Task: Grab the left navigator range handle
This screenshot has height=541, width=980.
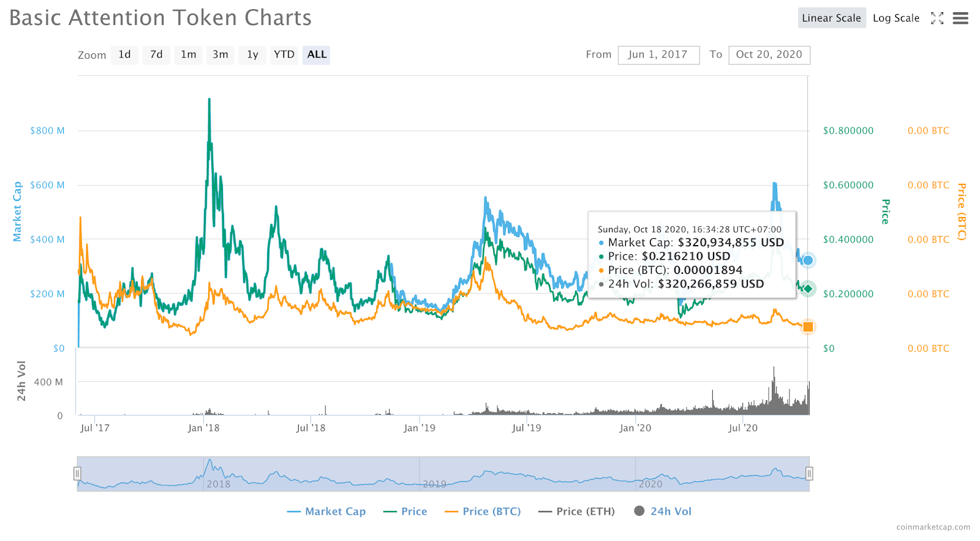Action: (77, 474)
